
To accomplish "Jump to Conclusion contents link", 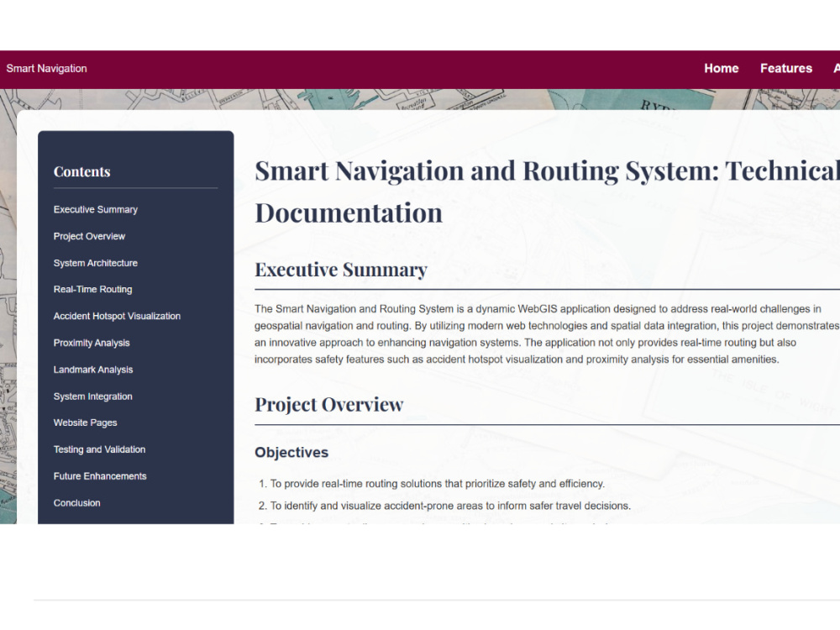I will pos(76,503).
